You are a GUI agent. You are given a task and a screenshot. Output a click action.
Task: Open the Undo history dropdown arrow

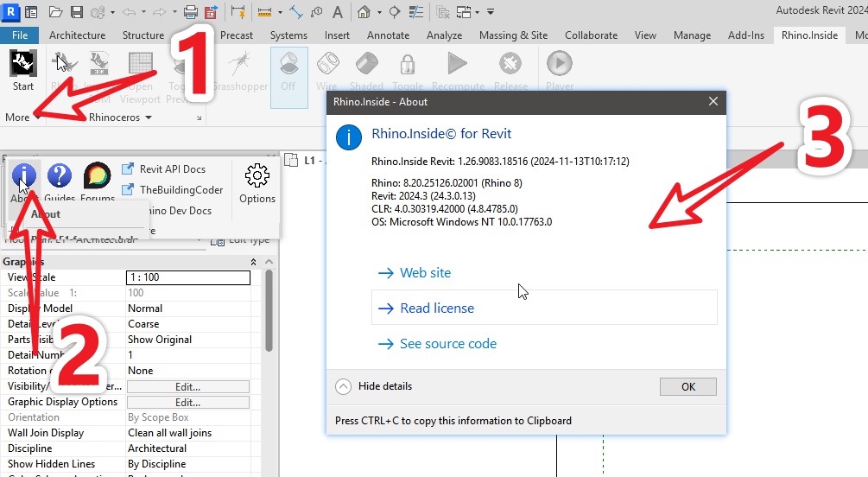[x=143, y=11]
